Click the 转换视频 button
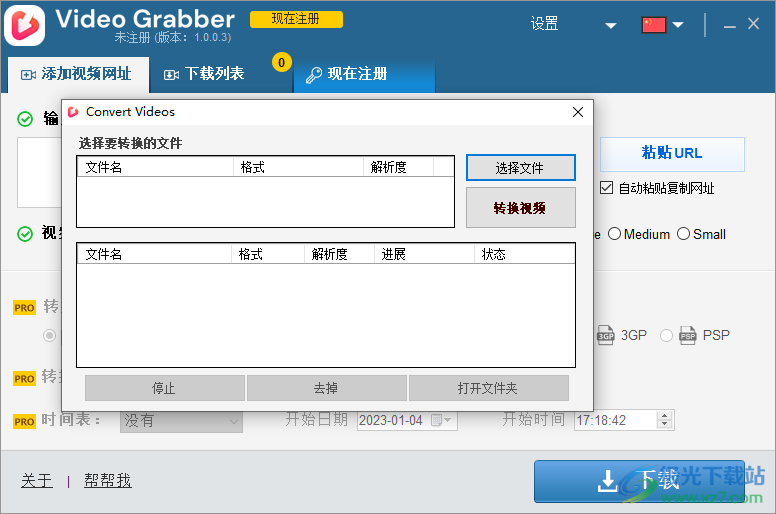This screenshot has width=776, height=514. (x=521, y=208)
